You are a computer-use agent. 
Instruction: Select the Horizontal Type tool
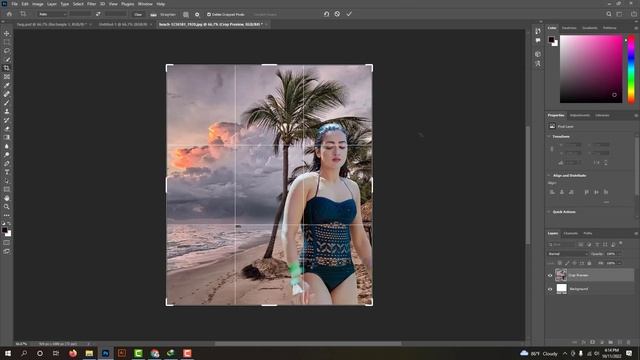pos(7,172)
